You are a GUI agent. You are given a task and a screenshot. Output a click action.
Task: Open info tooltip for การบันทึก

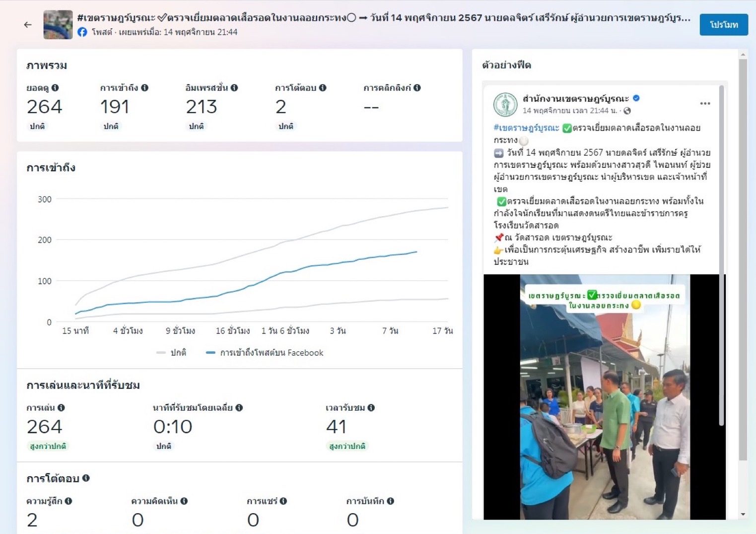click(x=391, y=501)
